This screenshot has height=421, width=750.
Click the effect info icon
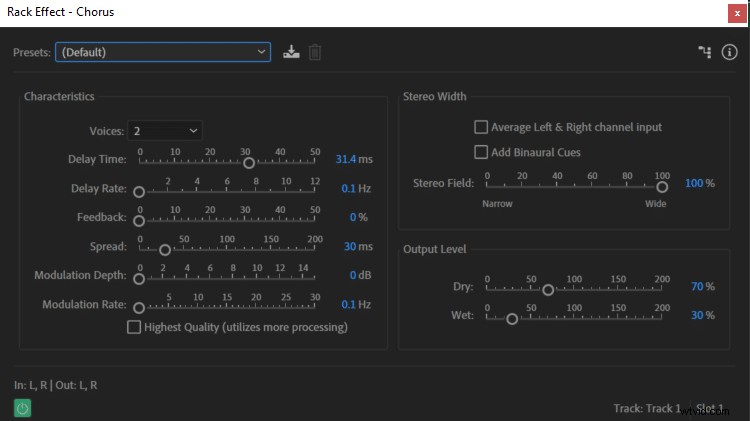(x=729, y=52)
